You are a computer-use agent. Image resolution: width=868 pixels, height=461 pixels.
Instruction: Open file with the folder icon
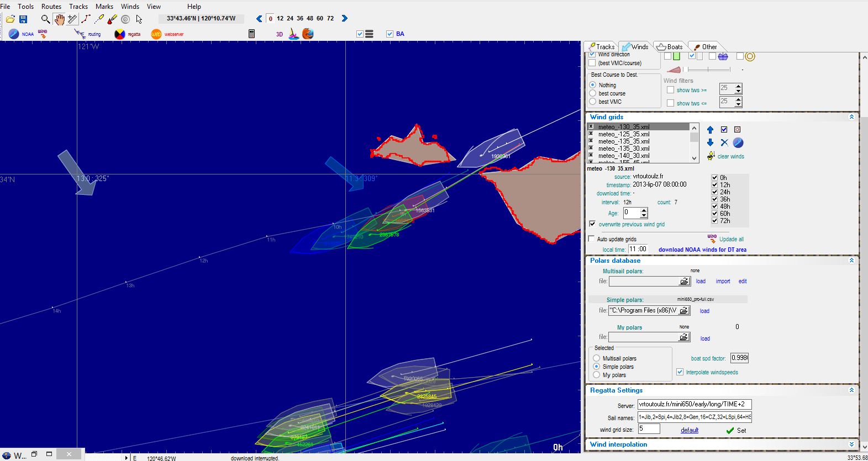point(10,19)
